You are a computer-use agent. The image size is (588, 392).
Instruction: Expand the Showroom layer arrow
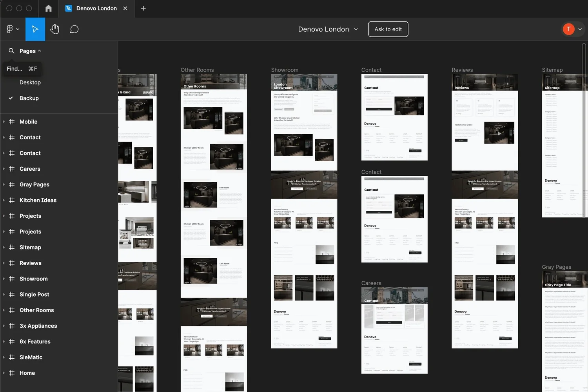4,279
